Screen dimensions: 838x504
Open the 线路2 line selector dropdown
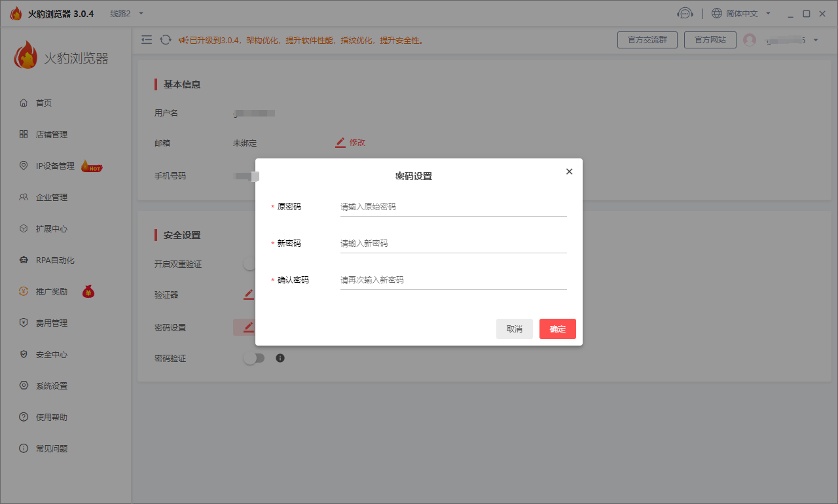124,12
